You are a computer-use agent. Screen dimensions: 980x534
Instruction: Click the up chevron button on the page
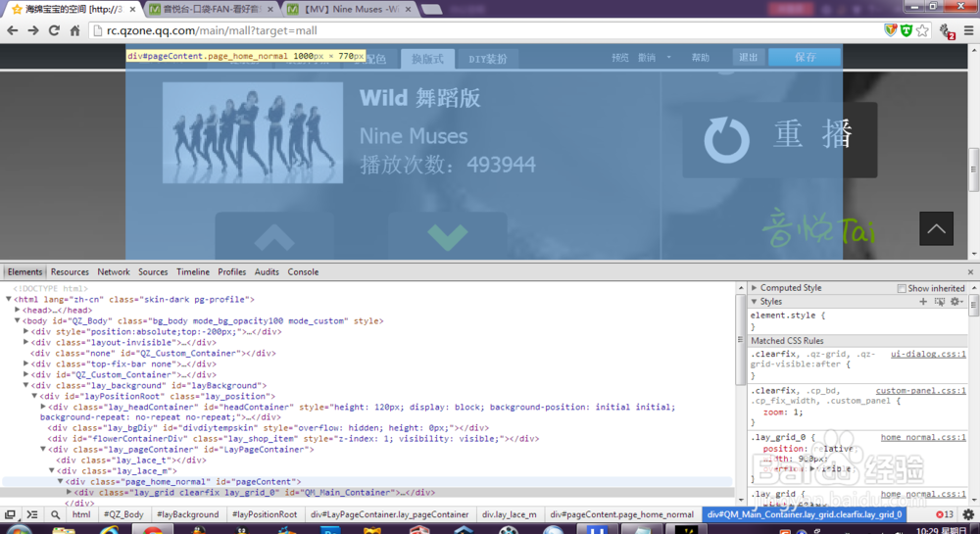[x=273, y=237]
